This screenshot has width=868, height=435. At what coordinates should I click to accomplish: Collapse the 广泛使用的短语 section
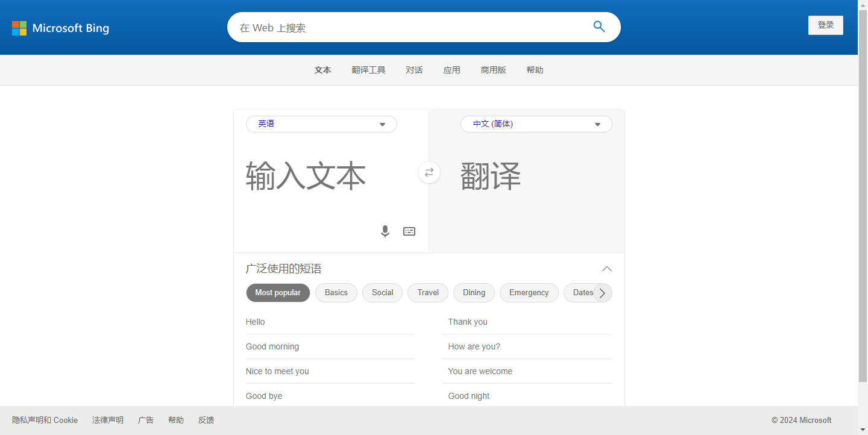click(x=607, y=269)
